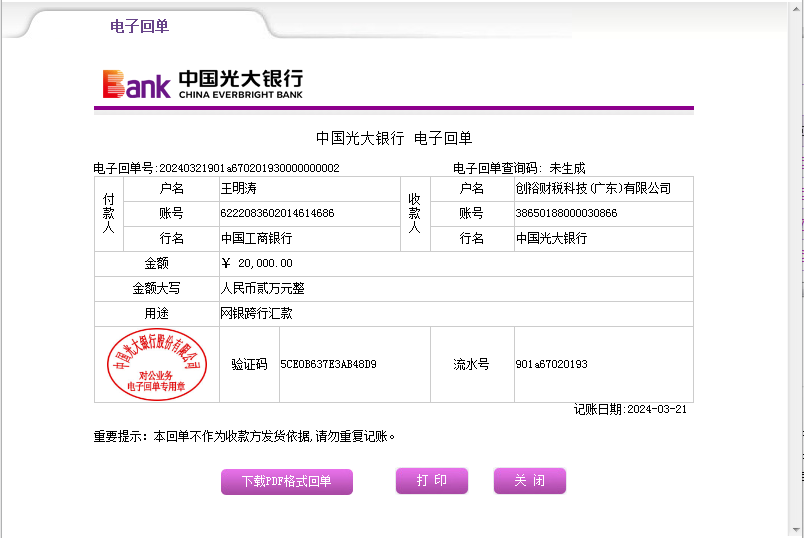Select purpose text 网银跨行汇款
The height and width of the screenshot is (538, 804).
click(x=256, y=313)
